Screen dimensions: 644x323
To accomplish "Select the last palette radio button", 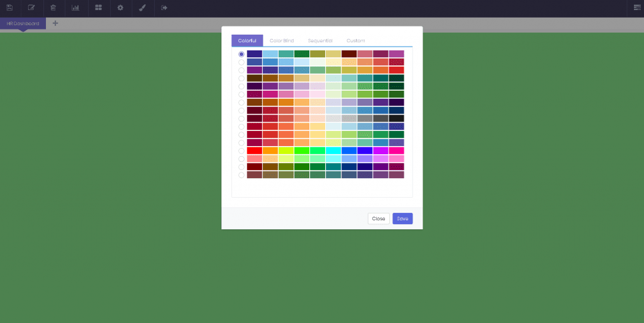I will point(241,175).
